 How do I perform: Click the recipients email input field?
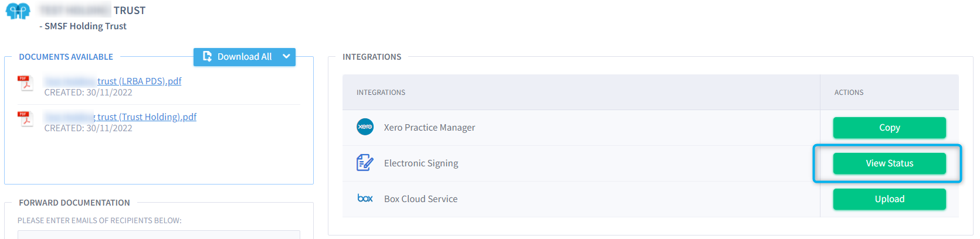[x=159, y=234]
